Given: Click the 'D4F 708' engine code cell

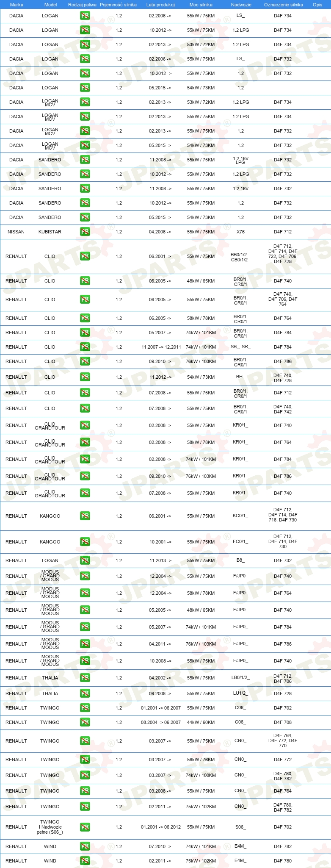Looking at the screenshot, I should tap(283, 722).
